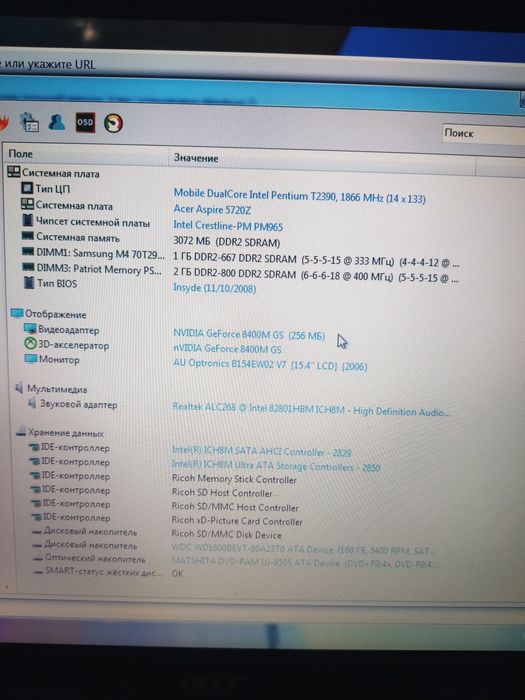Open the WDC WD1600BEVT ATA Device link

point(301,550)
